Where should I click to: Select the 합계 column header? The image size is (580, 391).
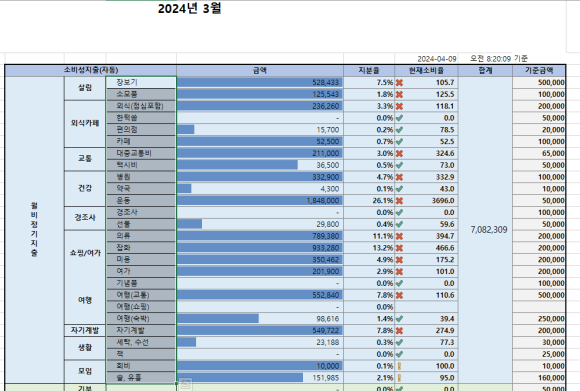[485, 70]
